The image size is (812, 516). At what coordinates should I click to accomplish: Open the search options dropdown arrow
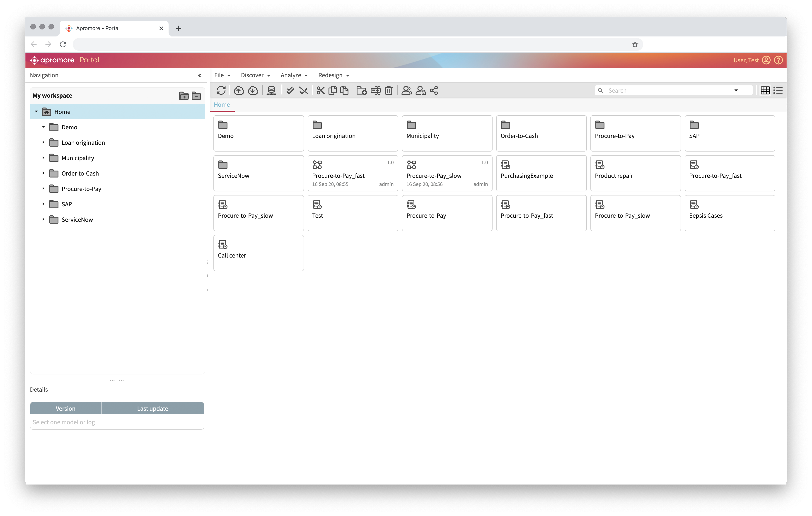click(x=736, y=90)
